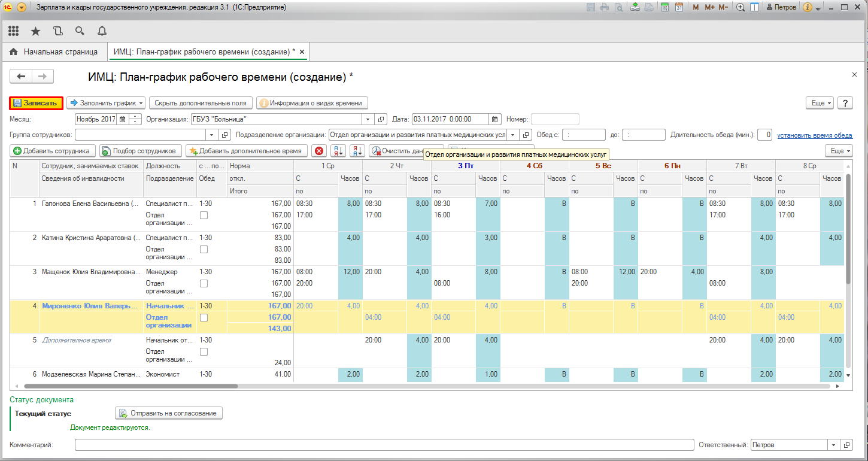Screen dimensions: 868x461
Task: Open the calendar picker for Дата field
Action: 495,119
